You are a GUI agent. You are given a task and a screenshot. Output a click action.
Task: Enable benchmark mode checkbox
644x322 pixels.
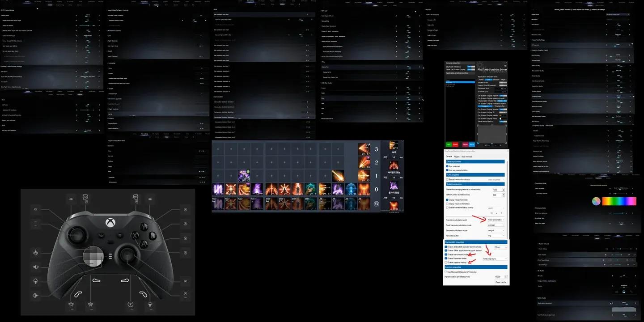tap(445, 254)
